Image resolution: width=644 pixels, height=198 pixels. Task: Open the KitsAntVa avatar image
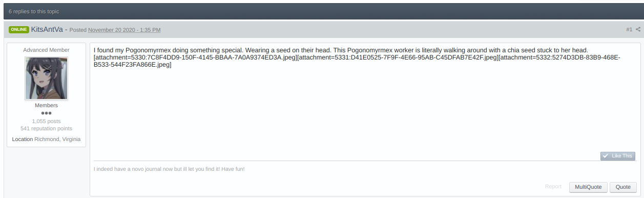point(46,78)
